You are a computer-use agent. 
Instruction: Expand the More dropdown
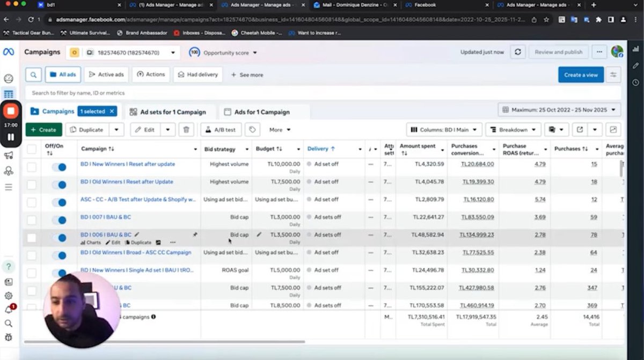[x=280, y=129]
